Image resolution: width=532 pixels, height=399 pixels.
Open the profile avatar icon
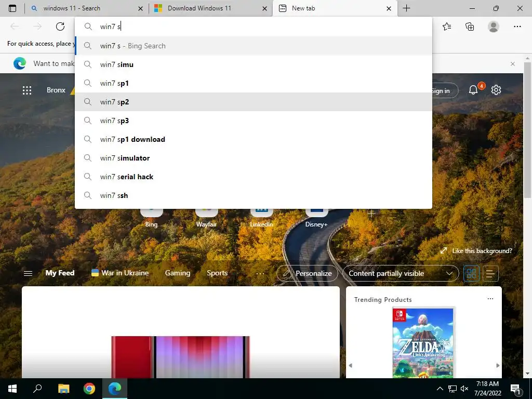(494, 26)
